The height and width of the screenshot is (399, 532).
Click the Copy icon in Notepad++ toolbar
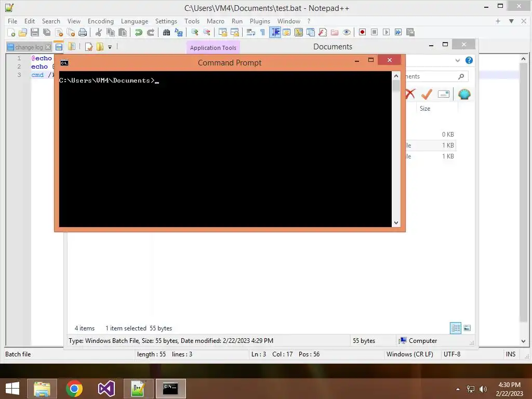[111, 32]
